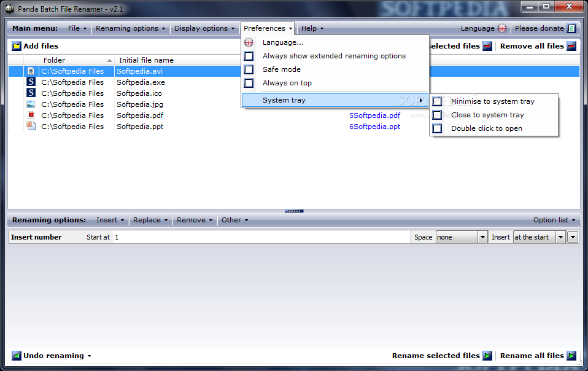
Task: Open the Space combo box showing none
Action: [x=462, y=237]
